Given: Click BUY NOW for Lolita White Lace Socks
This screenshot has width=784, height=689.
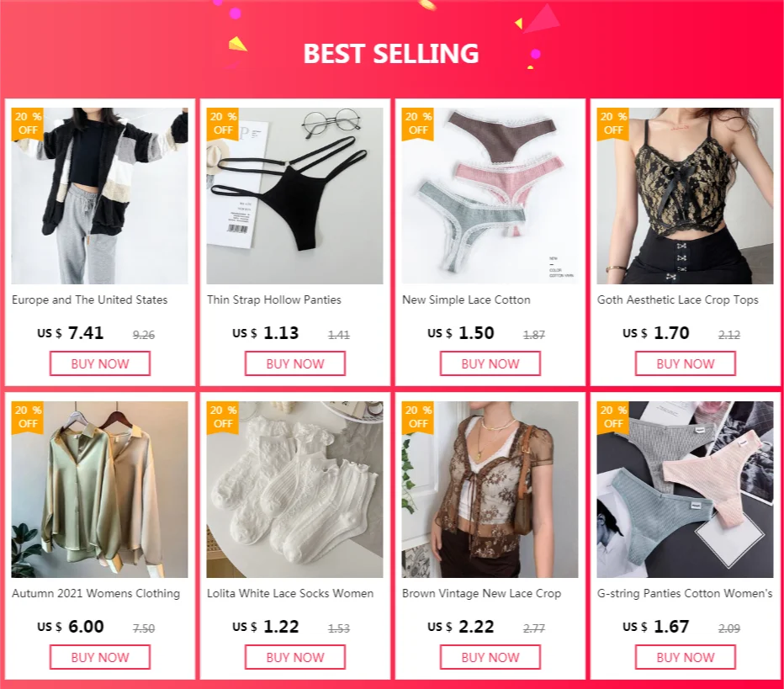Looking at the screenshot, I should pos(295,657).
